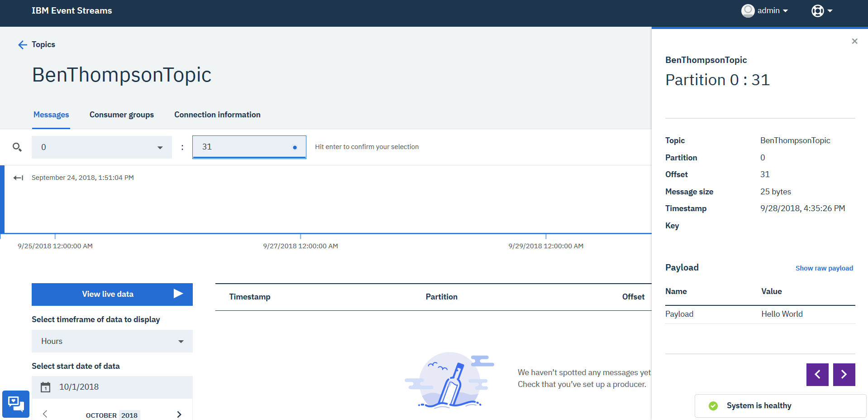
Task: Click the Hello World payload value
Action: [x=782, y=314]
